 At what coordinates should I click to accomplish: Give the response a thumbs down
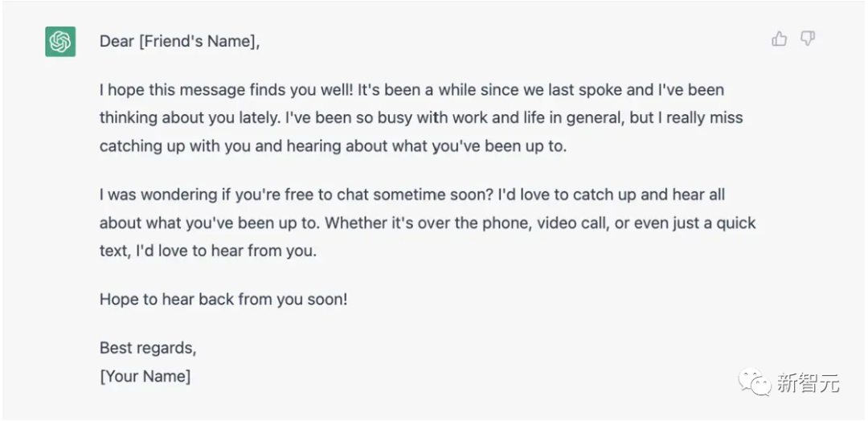pyautogui.click(x=808, y=39)
